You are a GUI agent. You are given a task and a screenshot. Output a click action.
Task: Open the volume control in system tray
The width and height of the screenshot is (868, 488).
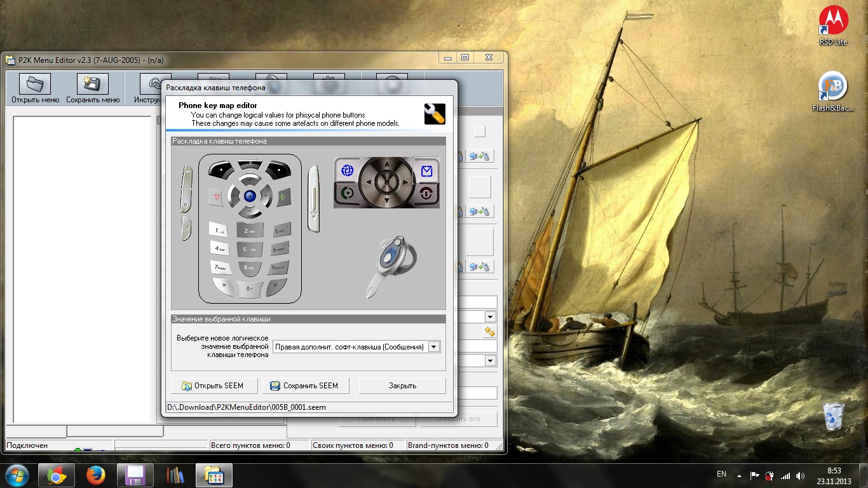[799, 475]
